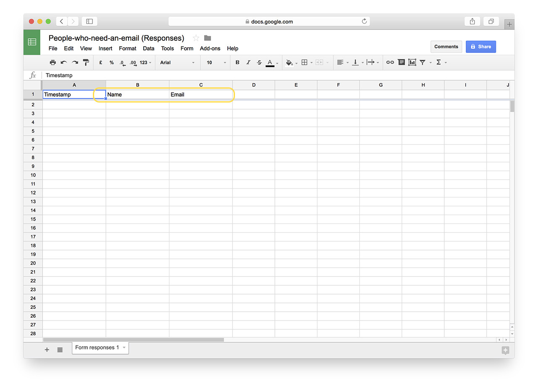Open horizontal align options
Image resolution: width=538 pixels, height=392 pixels.
[x=343, y=63]
